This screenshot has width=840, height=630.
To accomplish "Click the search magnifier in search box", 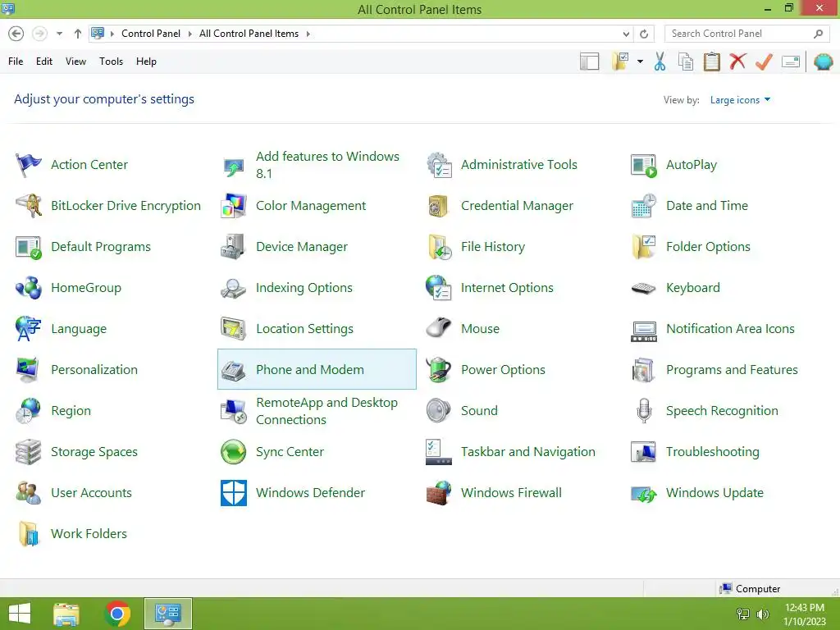I will 818,34.
